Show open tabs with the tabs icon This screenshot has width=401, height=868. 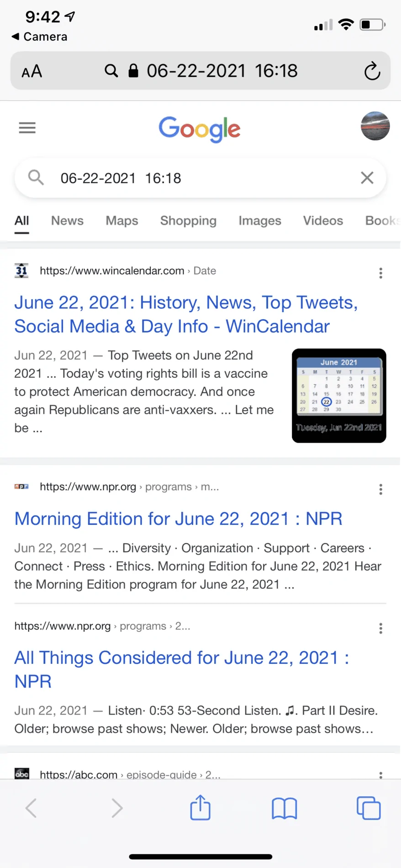369,808
